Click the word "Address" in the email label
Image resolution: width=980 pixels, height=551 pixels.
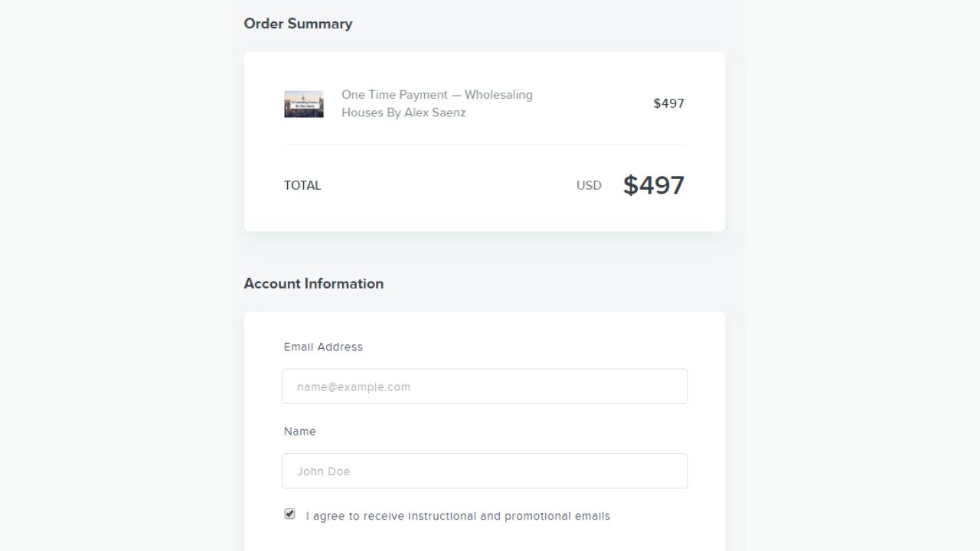(x=340, y=347)
